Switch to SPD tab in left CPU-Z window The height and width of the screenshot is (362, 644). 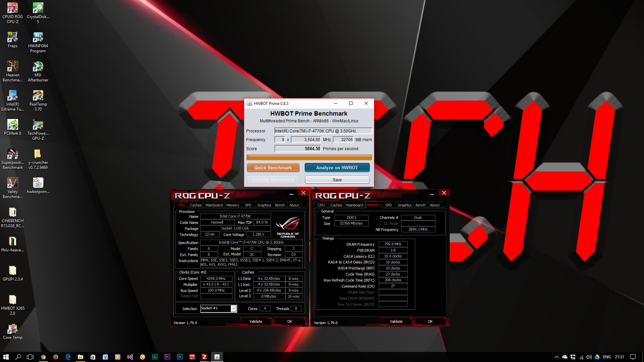coord(248,205)
